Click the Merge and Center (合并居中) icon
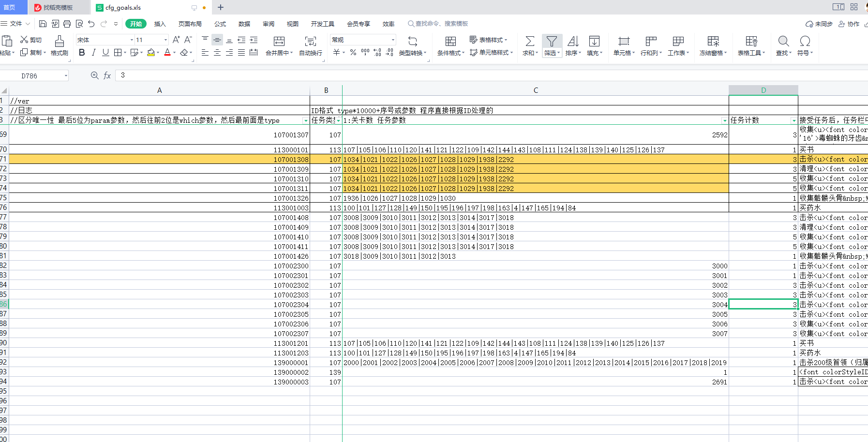Screen dimensions: 868x442 (279, 41)
